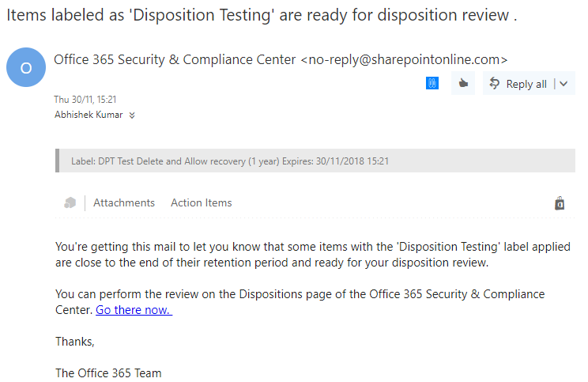Click the first body paragraph about retention period
Viewport: 588px width, 382px height.
click(313, 255)
